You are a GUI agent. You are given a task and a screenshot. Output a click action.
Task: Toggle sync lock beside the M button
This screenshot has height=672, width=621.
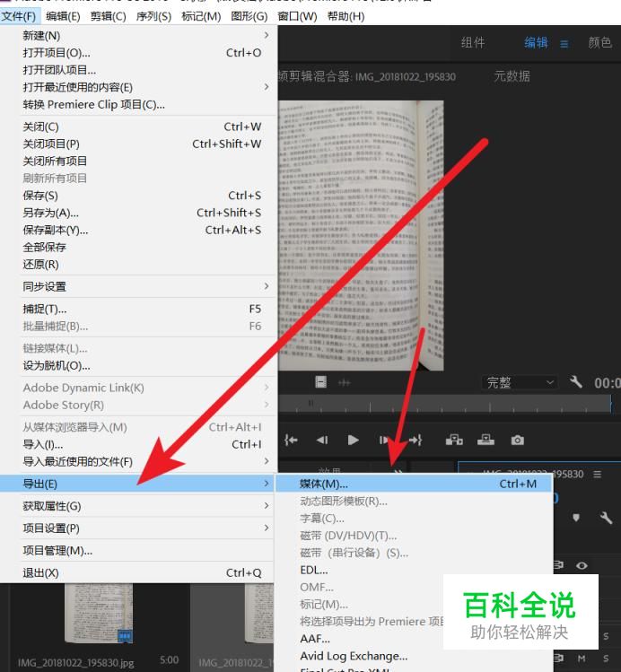coord(558,658)
